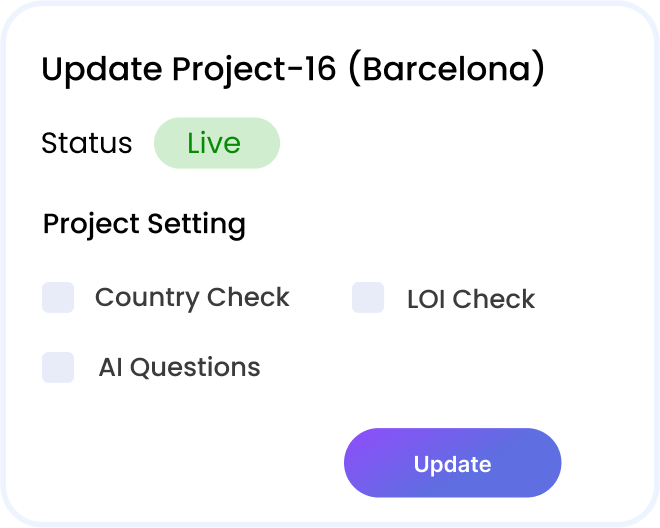Click the word Setting in section heading
Screen dimensions: 660x528
pos(196,224)
